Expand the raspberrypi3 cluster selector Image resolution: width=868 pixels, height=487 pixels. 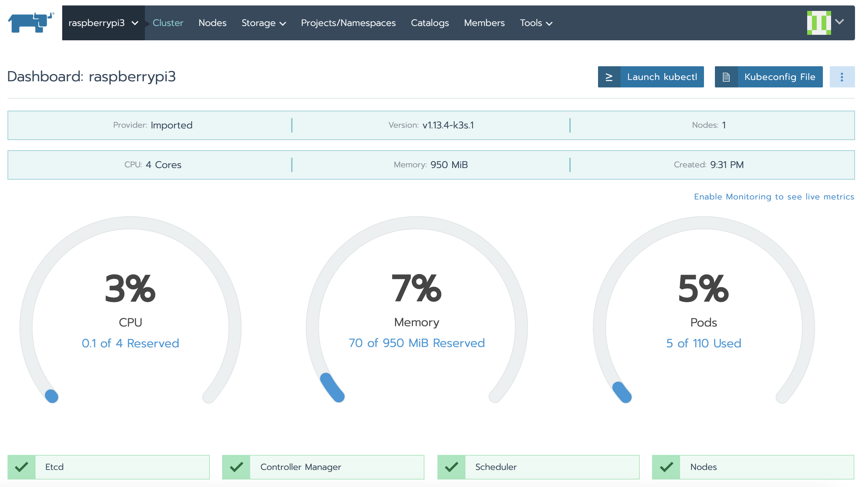point(103,23)
